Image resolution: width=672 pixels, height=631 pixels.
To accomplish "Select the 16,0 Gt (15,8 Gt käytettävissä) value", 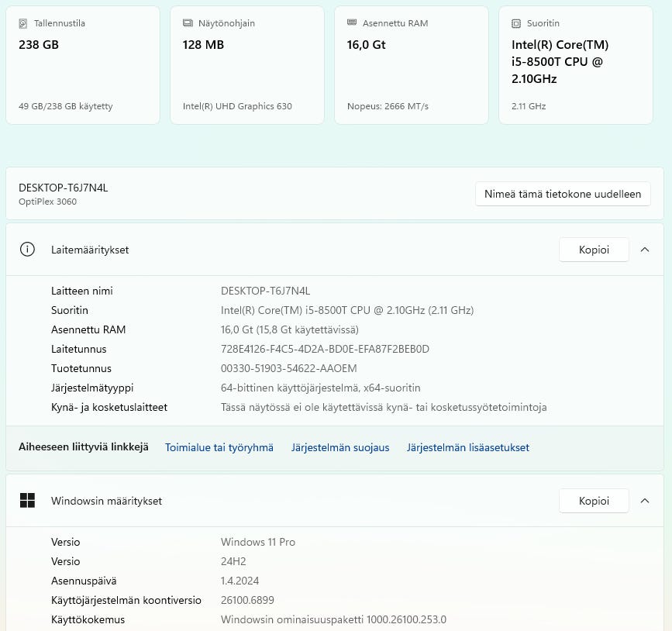I will pyautogui.click(x=290, y=329).
